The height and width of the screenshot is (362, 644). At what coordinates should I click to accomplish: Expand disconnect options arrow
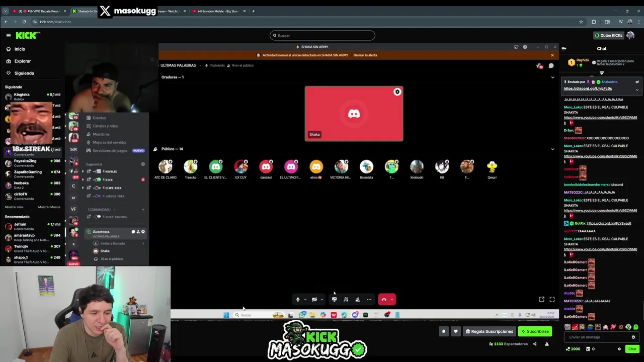392,300
